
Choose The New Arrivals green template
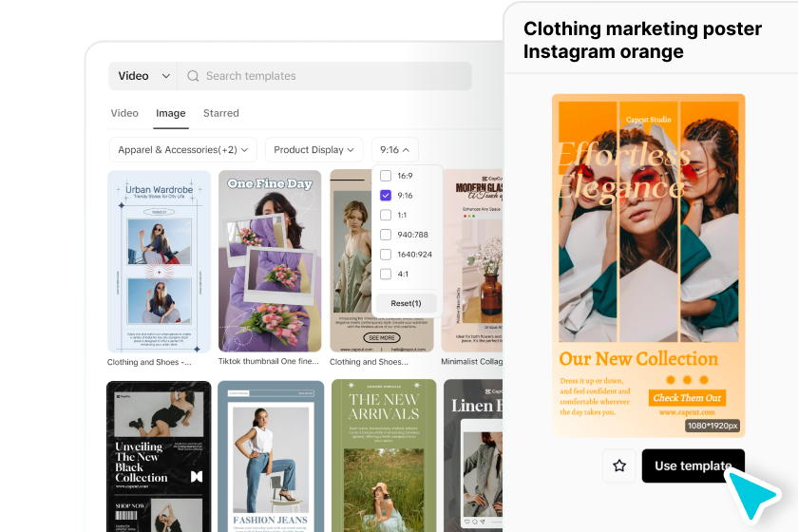384,456
